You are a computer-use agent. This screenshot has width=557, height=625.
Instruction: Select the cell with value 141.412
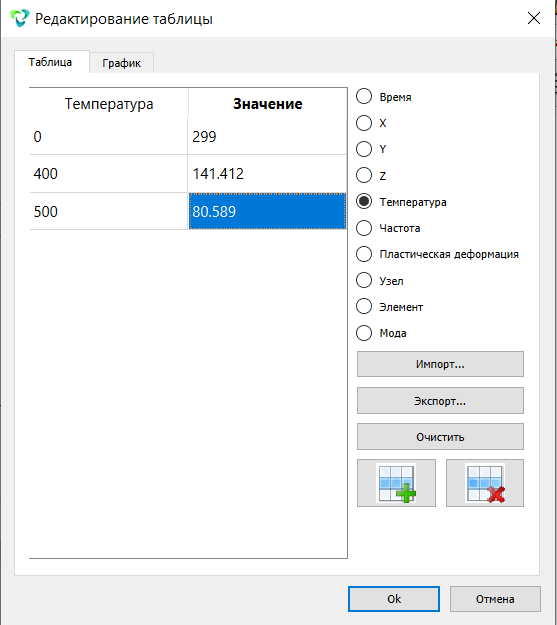267,174
